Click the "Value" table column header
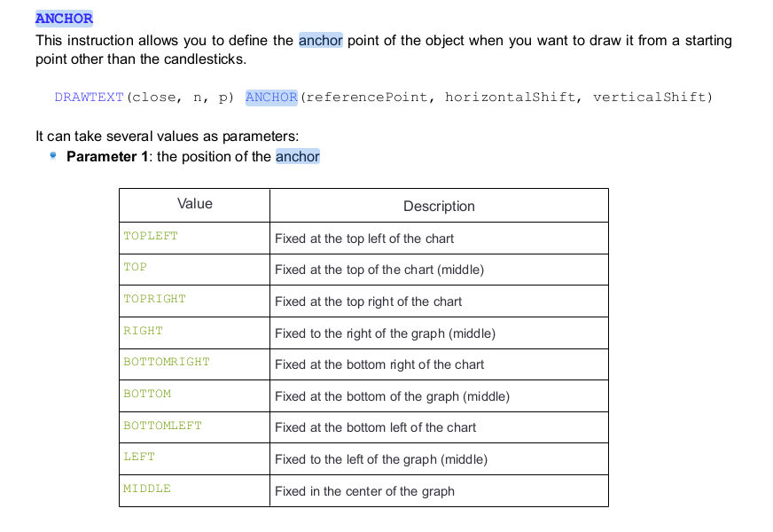The width and height of the screenshot is (773, 532). point(195,204)
